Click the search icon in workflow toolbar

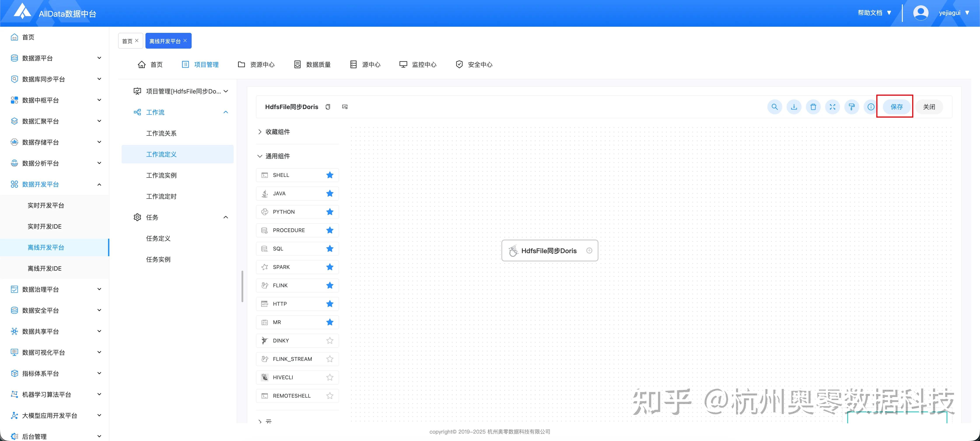click(x=774, y=107)
